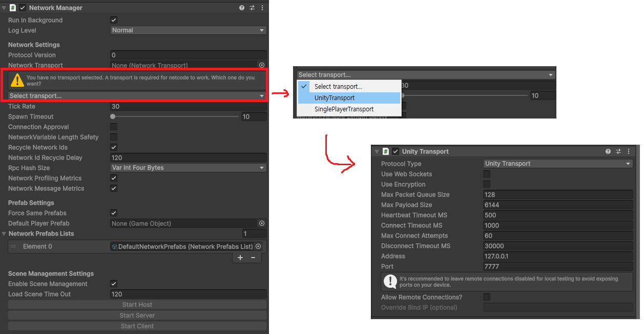
Task: Open Unity Transport three-dot context menu
Action: pos(629,151)
